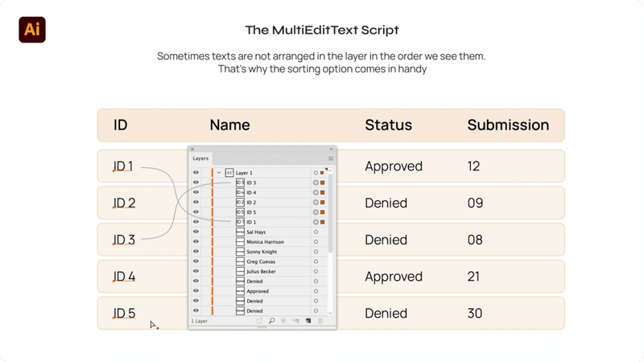Collapse the Layer 1 disclosure arrow
This screenshot has height=362, width=644.
point(218,173)
